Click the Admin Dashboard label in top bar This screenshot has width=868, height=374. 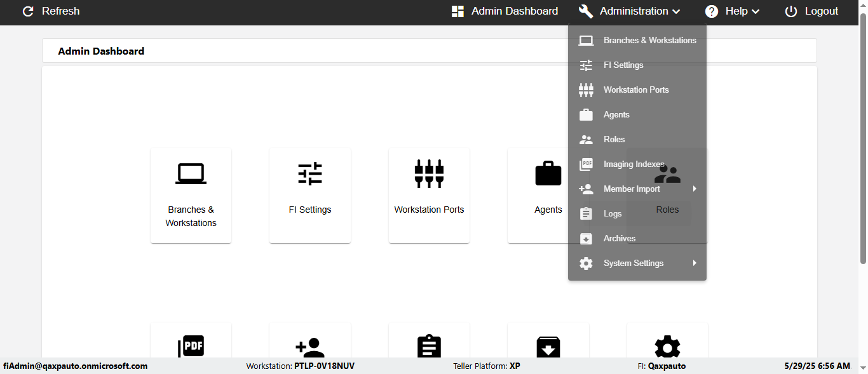(x=515, y=11)
